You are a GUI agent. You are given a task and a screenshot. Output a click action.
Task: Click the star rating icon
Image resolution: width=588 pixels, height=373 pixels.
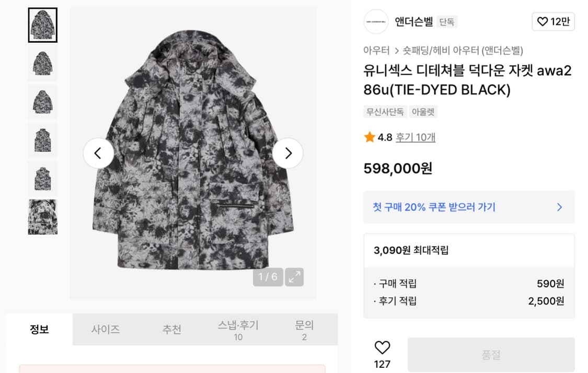[367, 137]
